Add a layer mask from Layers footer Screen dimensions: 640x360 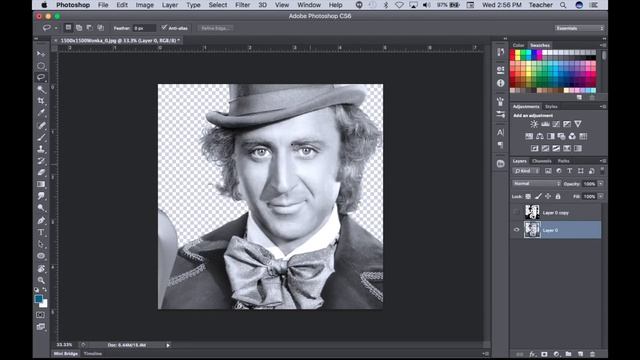544,354
